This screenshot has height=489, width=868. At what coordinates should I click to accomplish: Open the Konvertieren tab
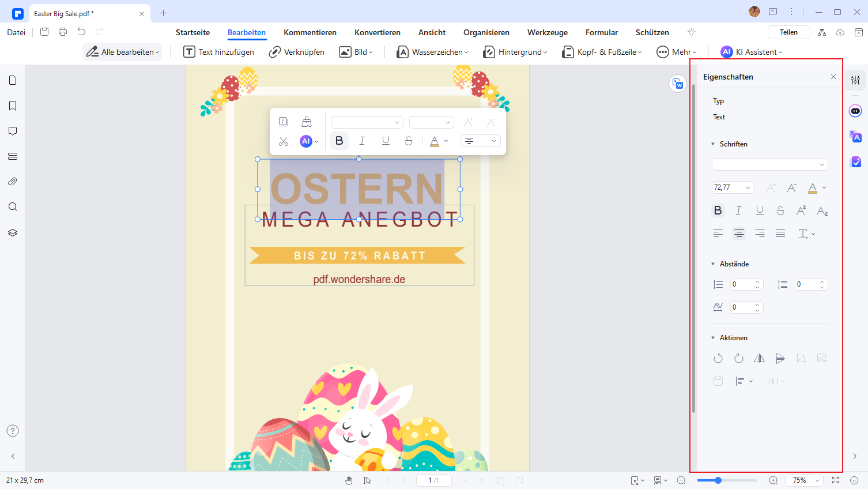click(378, 32)
